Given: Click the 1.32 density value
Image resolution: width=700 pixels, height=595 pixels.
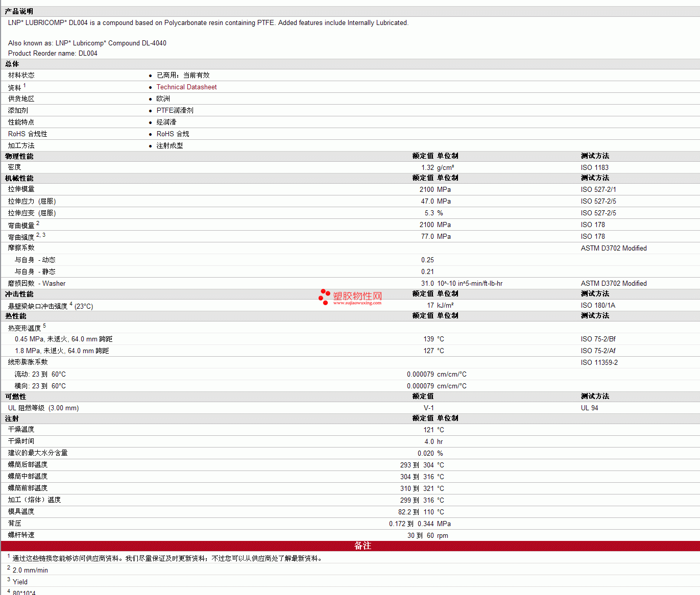Looking at the screenshot, I should coord(427,168).
